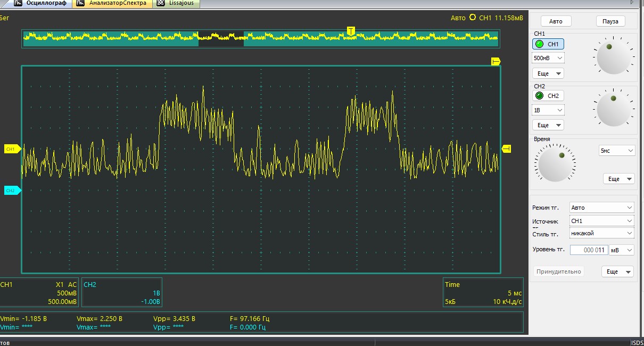The image size is (644, 346).
Task: Click the dark viewport window in the overview strip
Action: pos(221,39)
